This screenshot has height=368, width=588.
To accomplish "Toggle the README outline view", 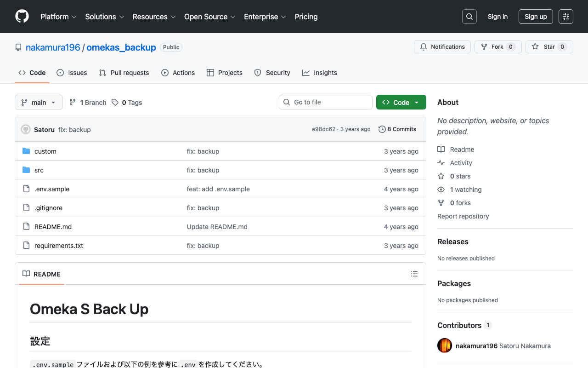I will 414,274.
